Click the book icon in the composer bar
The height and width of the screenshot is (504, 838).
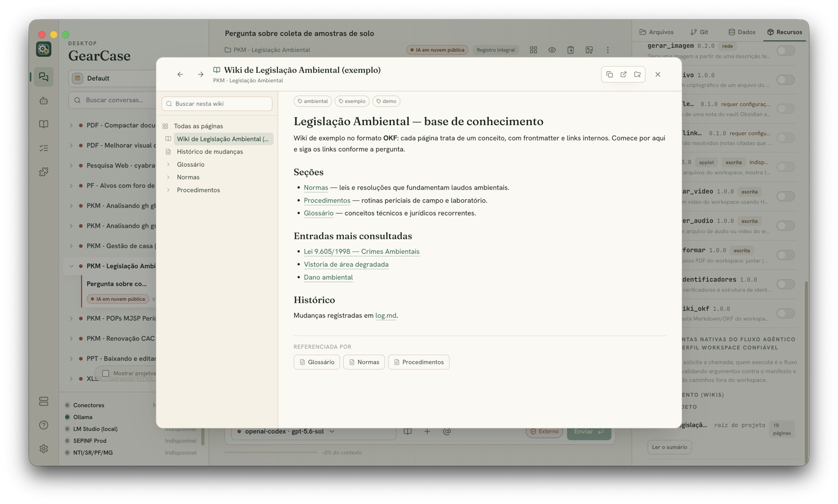(408, 431)
